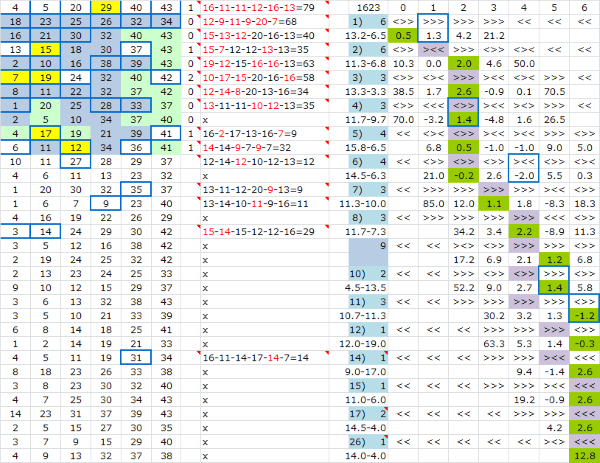Select 13-11-11-10-12-13=35 cell
Screen dimensions: 600x463
264,106
